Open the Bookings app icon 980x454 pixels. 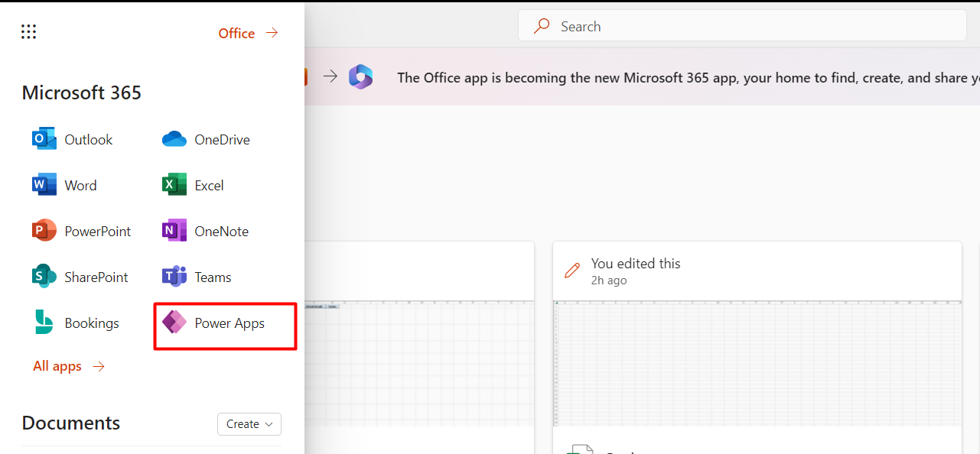click(44, 323)
